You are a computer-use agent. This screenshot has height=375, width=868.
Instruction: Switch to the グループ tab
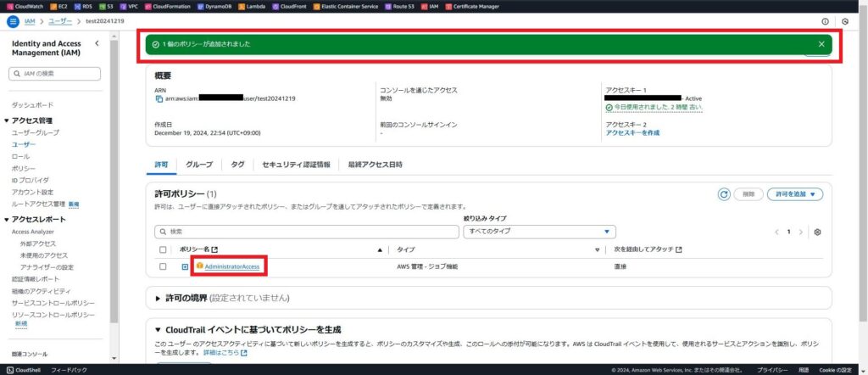pos(199,165)
